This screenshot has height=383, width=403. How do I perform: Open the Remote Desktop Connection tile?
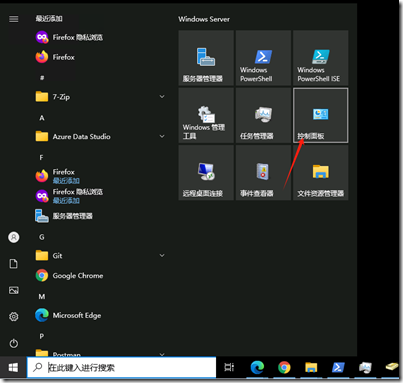click(x=206, y=173)
